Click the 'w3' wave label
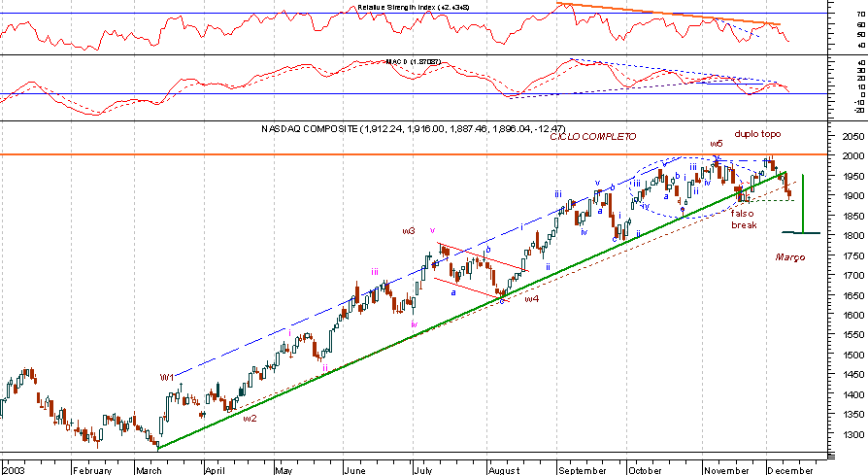The image size is (868, 475). (409, 231)
